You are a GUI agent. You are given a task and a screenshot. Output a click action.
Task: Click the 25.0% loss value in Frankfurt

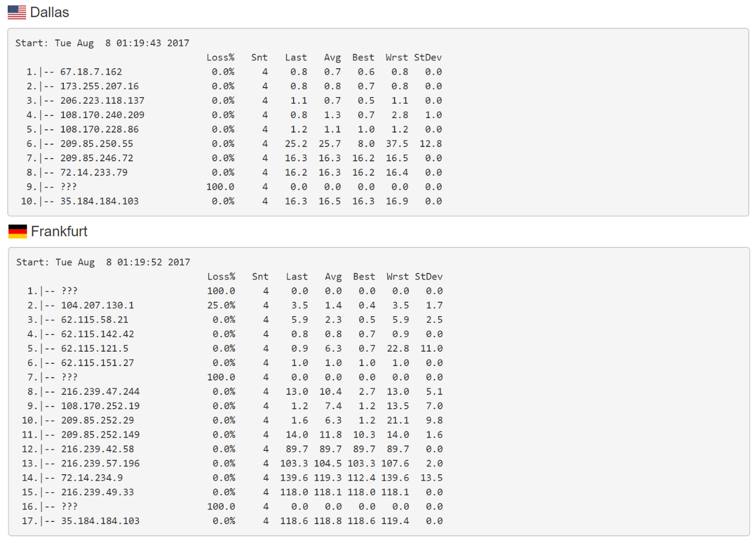point(221,306)
